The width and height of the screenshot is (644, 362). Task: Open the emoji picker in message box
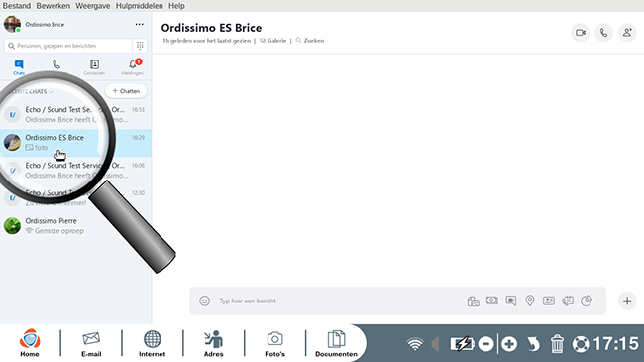[204, 301]
